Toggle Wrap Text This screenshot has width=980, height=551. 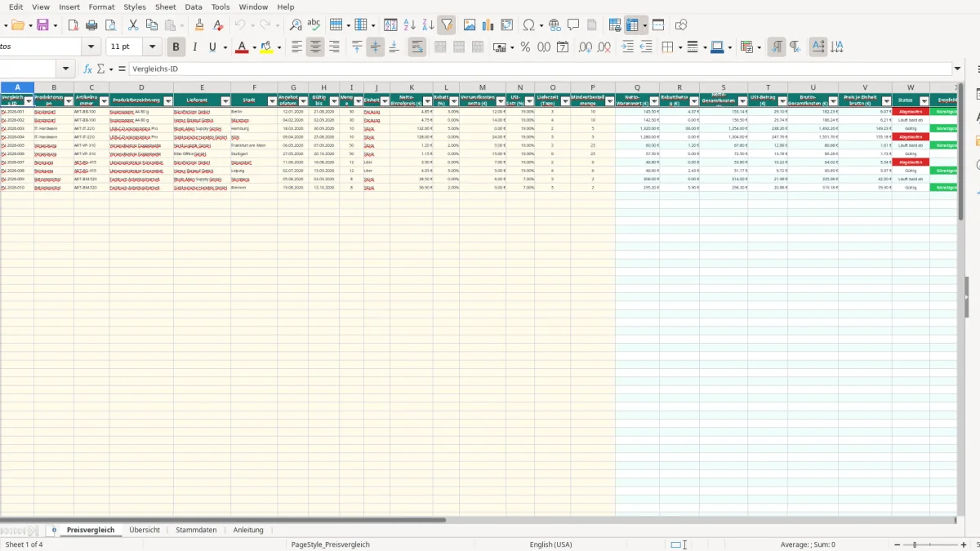point(417,47)
